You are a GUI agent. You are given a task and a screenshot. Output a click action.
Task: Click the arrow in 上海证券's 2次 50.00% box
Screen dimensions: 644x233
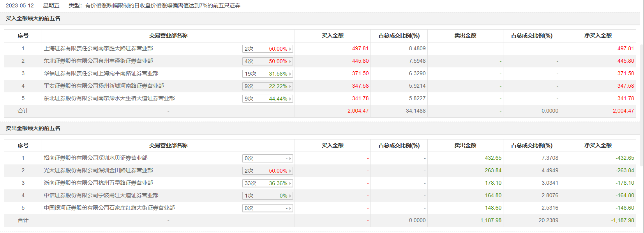pos(290,49)
